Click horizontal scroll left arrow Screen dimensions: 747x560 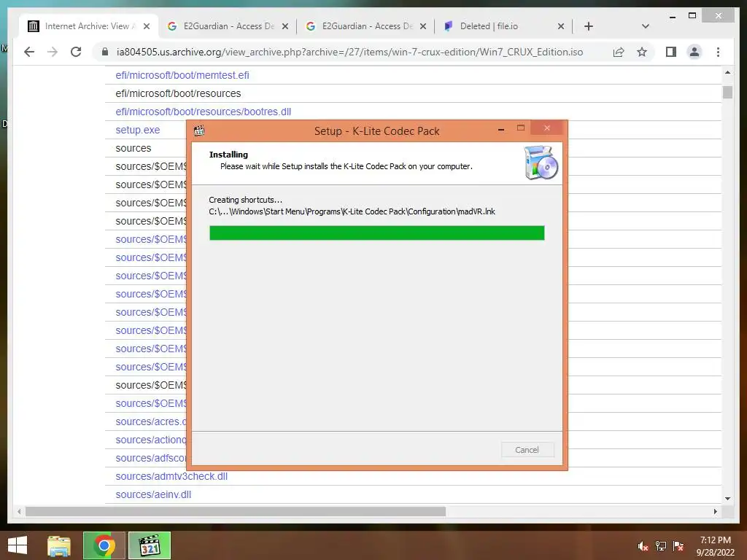pos(19,511)
